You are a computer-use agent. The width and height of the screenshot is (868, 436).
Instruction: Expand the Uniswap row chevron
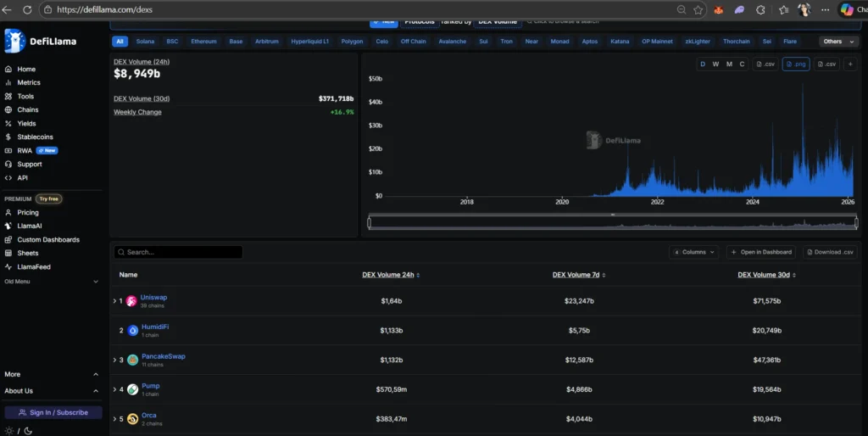[114, 301]
